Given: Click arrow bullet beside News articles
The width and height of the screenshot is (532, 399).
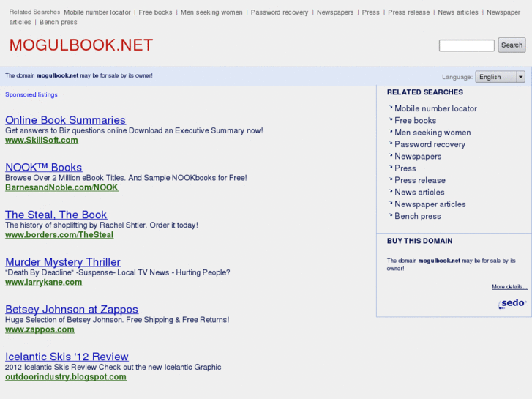Looking at the screenshot, I should [x=391, y=191].
